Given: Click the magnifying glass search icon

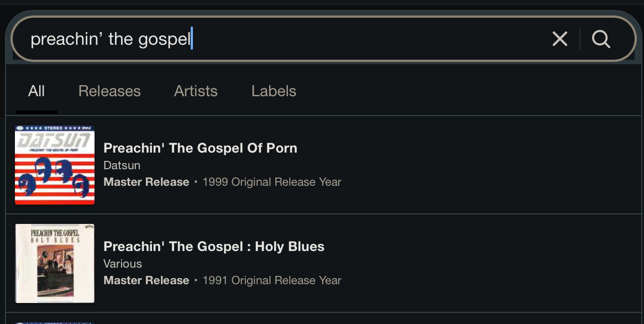Looking at the screenshot, I should pos(601,39).
